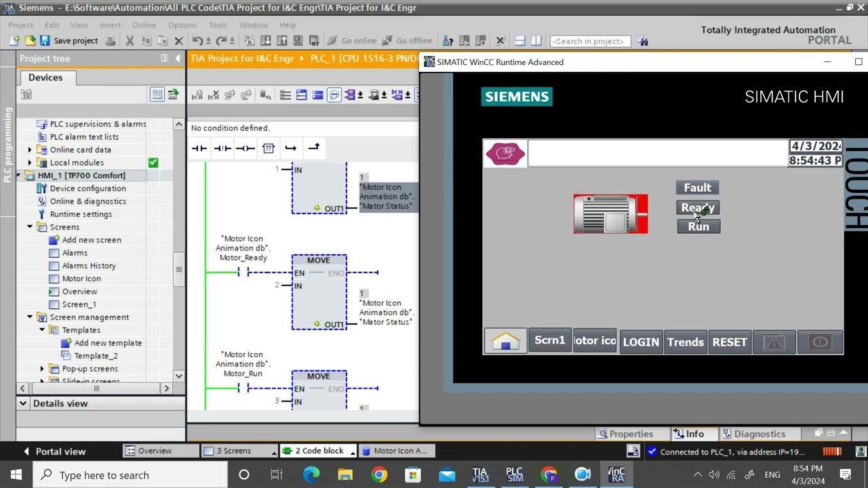Insert a coil instruction

(245, 148)
